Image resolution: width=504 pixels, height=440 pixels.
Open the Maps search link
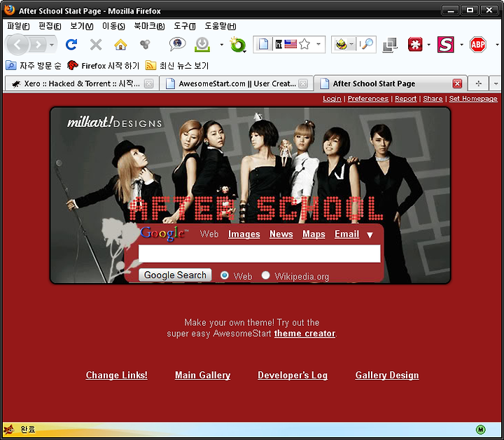314,234
